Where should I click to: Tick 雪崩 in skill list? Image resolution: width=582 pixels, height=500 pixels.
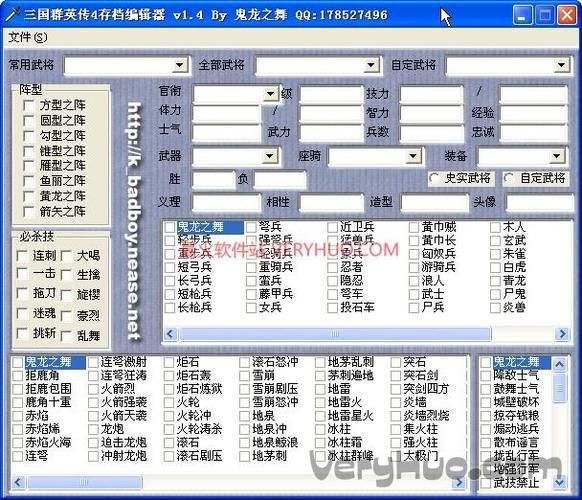245,376
